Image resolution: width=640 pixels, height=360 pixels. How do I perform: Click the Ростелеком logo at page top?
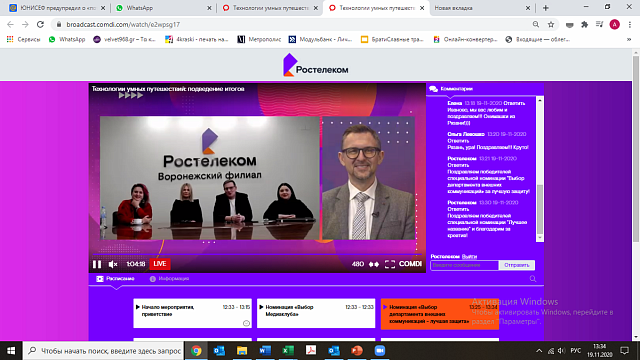(316, 65)
